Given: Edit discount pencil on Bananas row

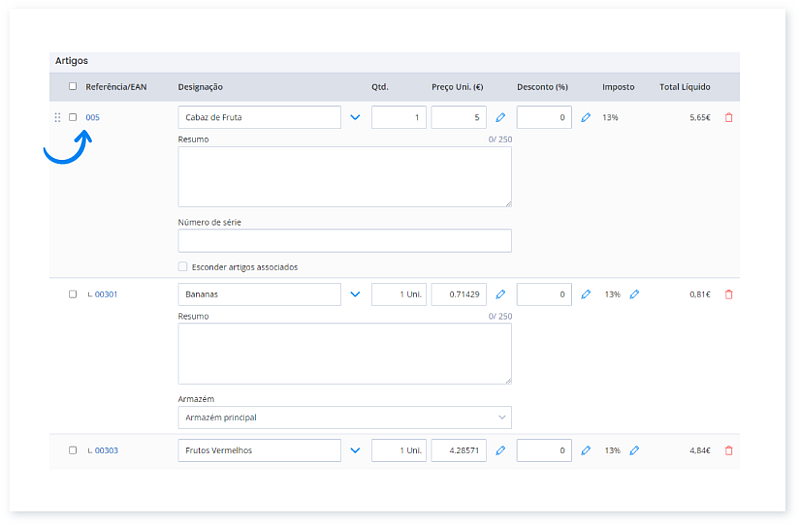Looking at the screenshot, I should [x=586, y=295].
